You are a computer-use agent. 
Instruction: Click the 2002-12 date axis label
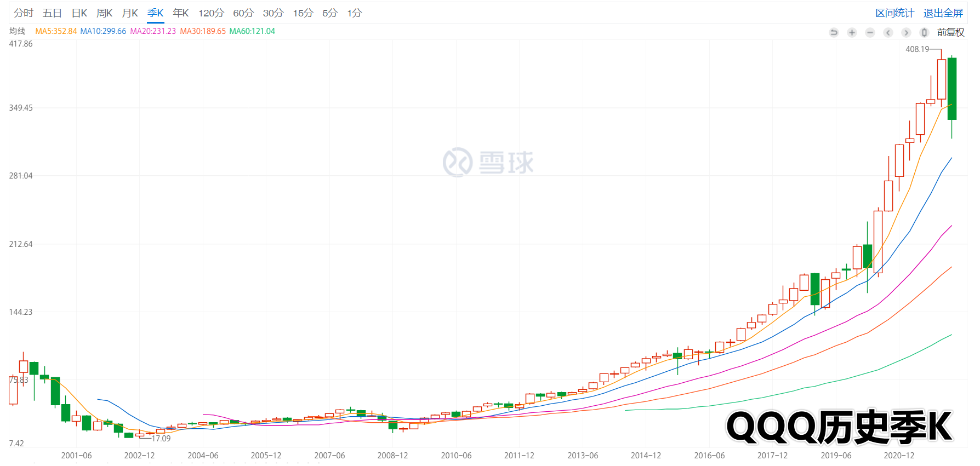(x=139, y=456)
